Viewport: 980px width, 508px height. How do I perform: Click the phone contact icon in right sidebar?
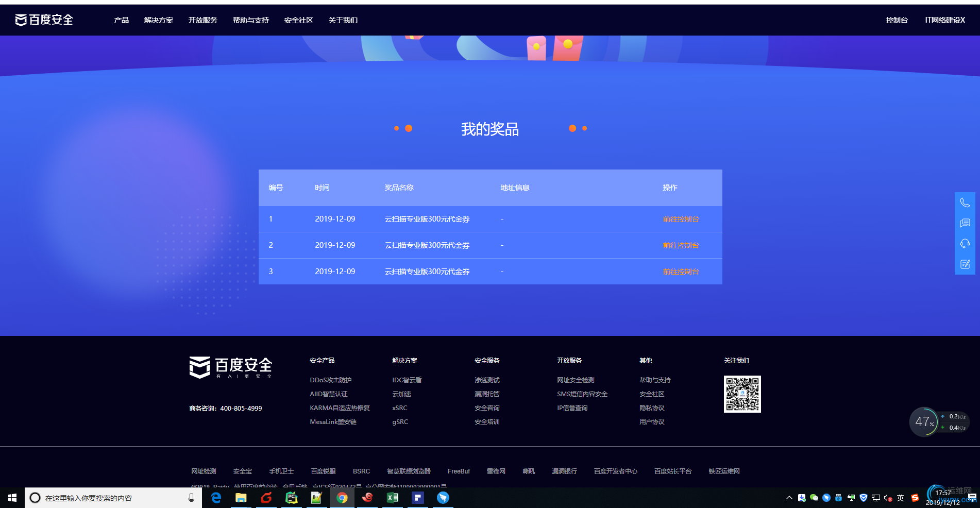point(965,202)
